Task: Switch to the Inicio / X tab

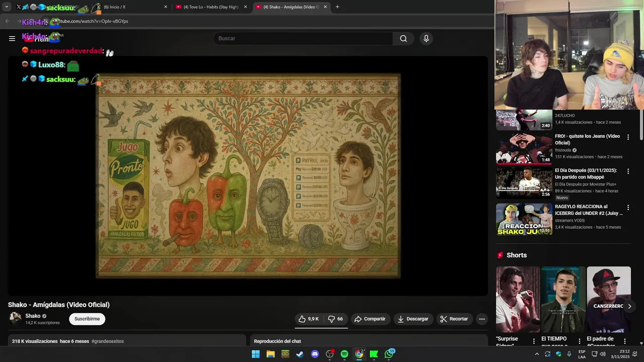Action: pos(131,7)
